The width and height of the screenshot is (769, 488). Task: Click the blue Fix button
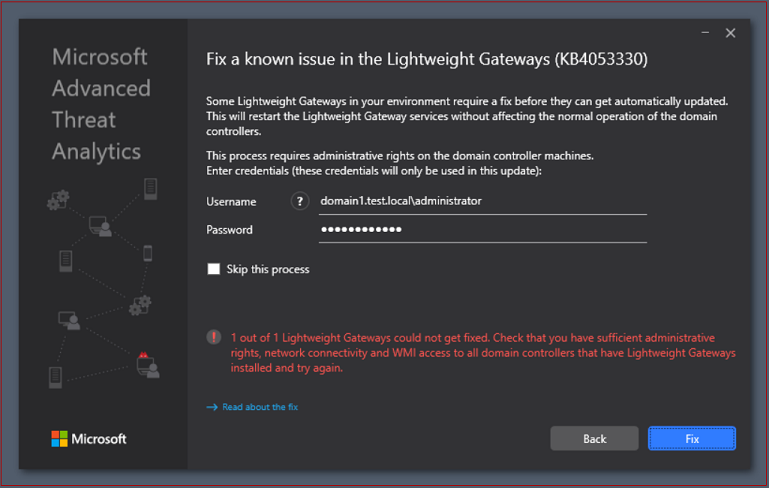click(692, 438)
